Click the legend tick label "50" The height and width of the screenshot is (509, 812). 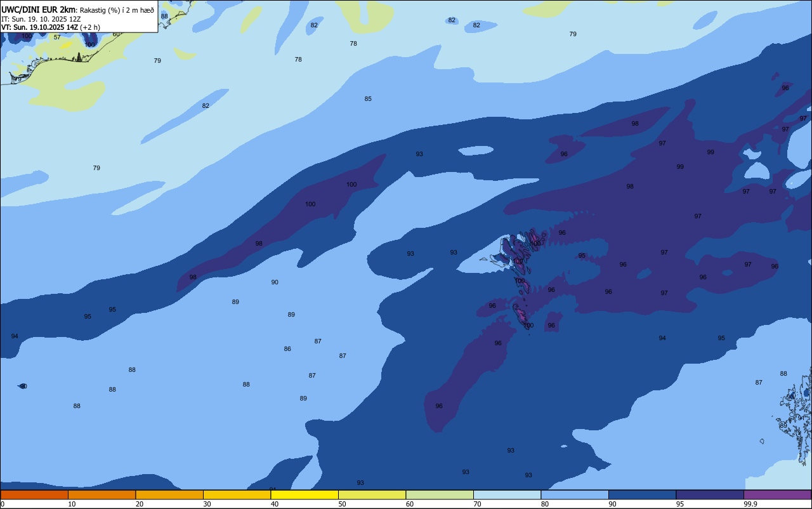[343, 504]
